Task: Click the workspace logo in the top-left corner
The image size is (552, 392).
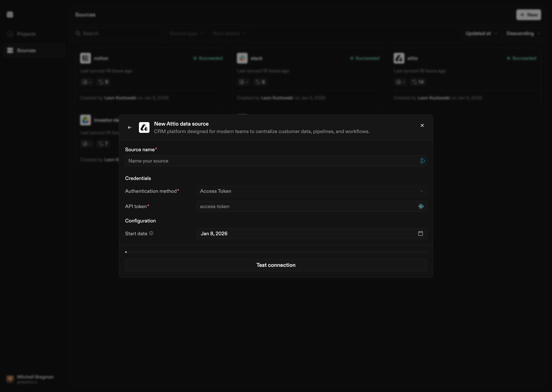Action: [x=10, y=15]
